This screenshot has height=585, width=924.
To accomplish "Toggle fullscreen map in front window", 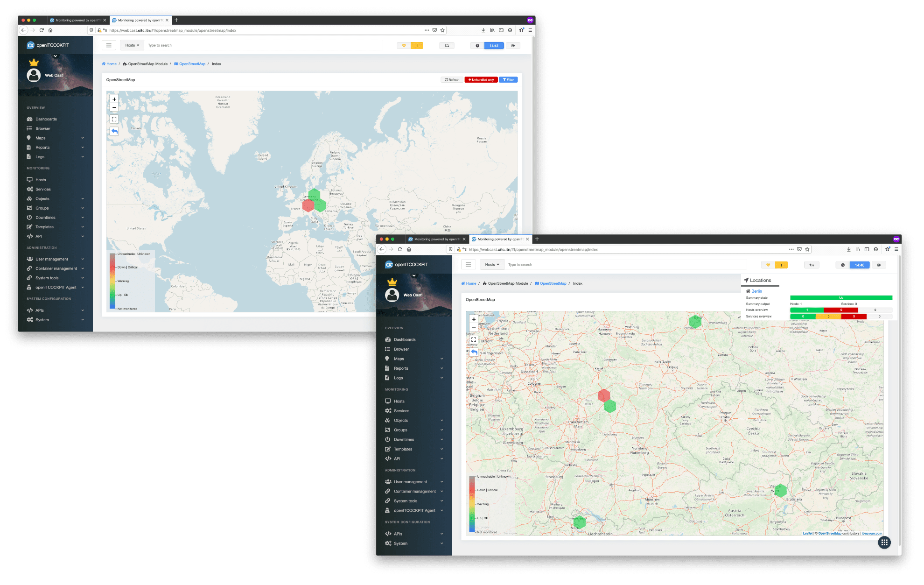I will point(474,339).
